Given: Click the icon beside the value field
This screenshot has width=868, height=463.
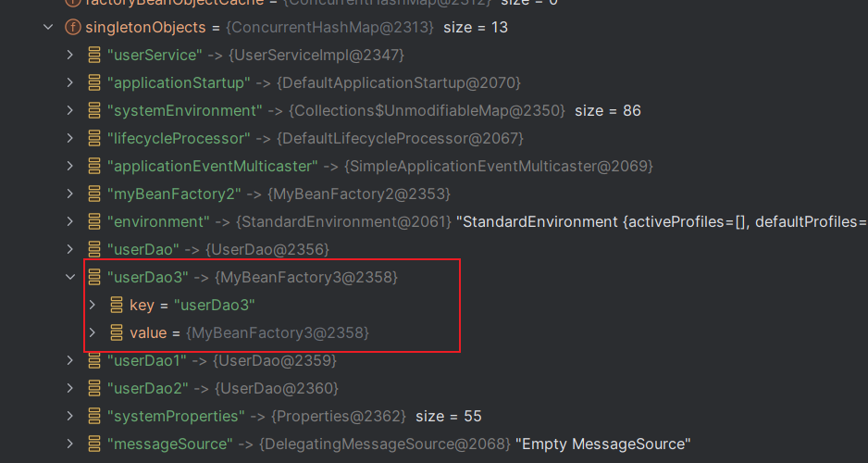Looking at the screenshot, I should click(116, 332).
